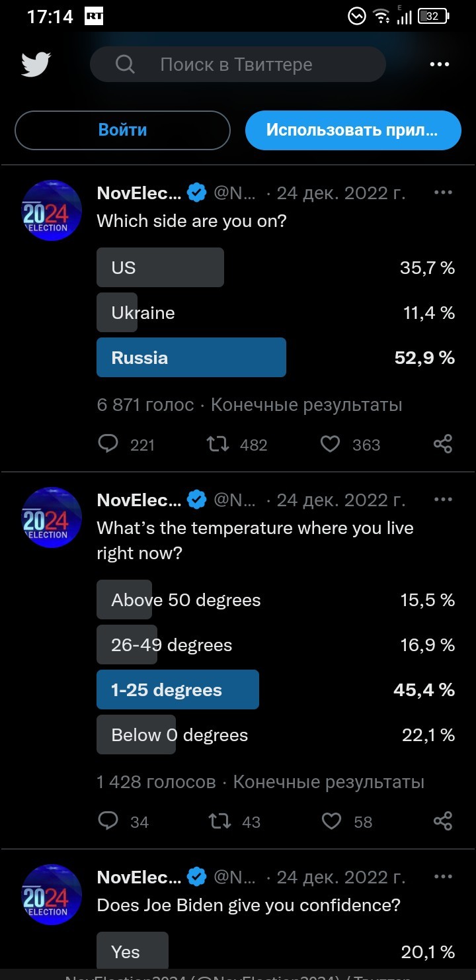Screen dimensions: 476x980
Task: Open more options on the temperature tweet
Action: [x=443, y=500]
